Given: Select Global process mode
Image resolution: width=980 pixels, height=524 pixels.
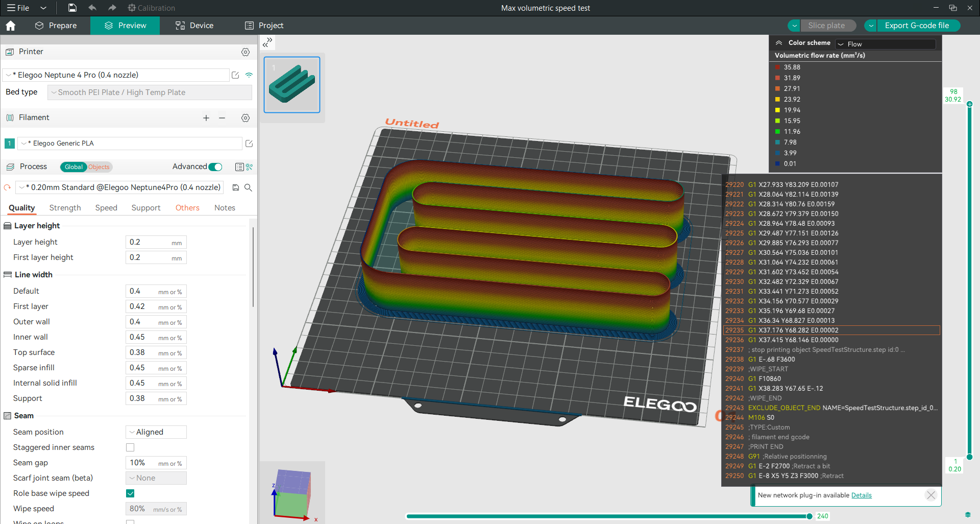Looking at the screenshot, I should tap(73, 167).
